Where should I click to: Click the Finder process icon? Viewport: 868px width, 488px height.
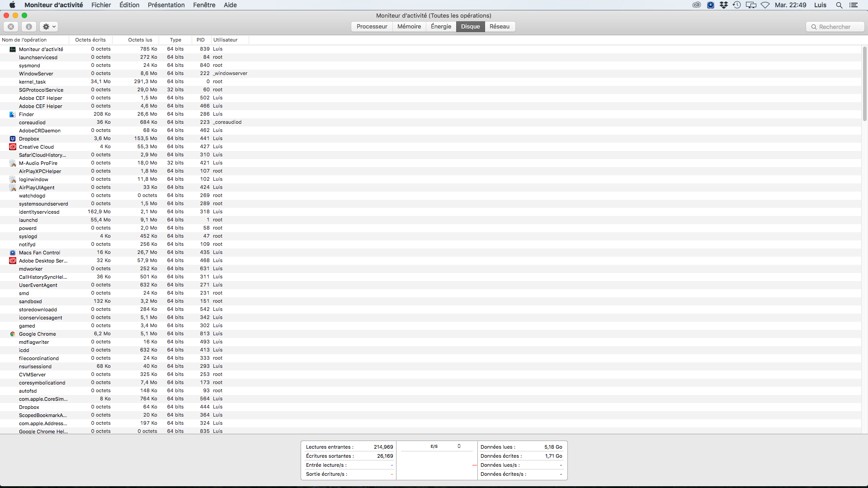pos(13,114)
